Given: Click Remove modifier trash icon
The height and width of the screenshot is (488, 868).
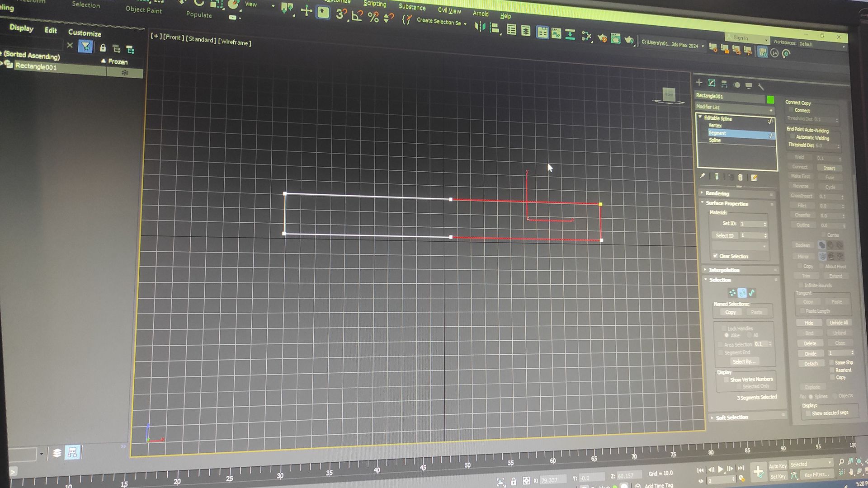Looking at the screenshot, I should (x=740, y=177).
